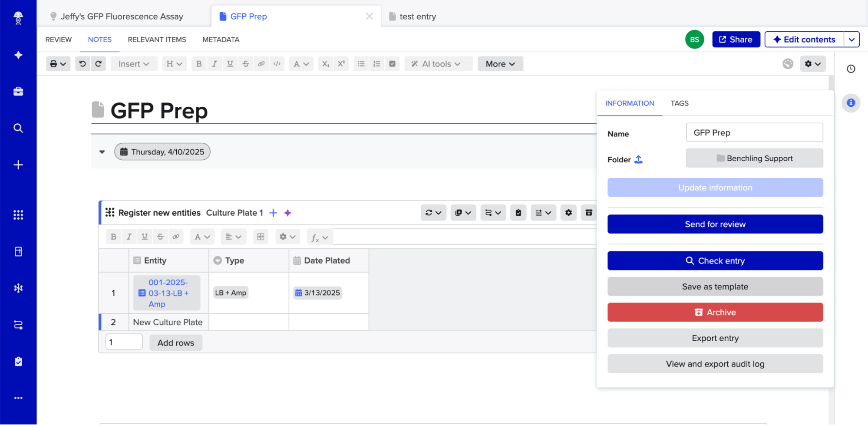Toggle italic in the main editor toolbar
The width and height of the screenshot is (868, 425).
coord(215,64)
